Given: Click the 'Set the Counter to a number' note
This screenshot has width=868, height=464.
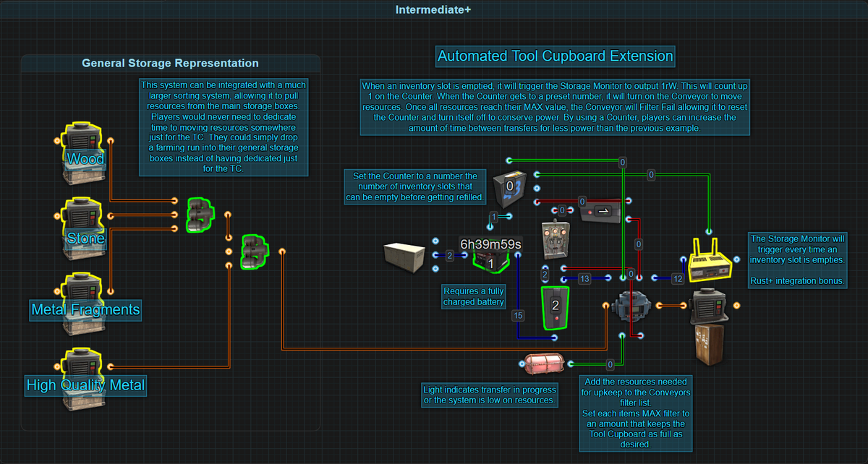Looking at the screenshot, I should (x=415, y=186).
